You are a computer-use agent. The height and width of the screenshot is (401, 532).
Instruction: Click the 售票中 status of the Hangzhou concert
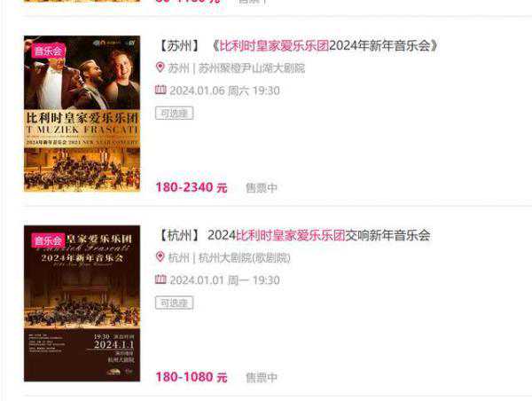[262, 377]
